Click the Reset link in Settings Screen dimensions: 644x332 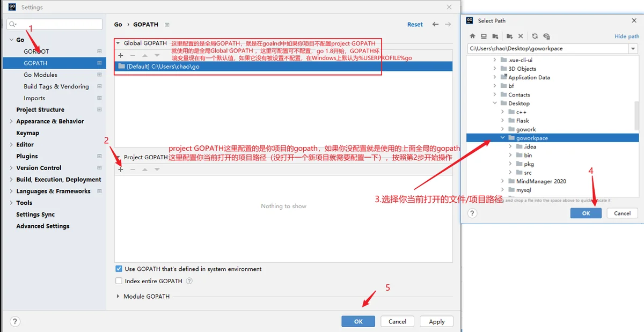(x=415, y=25)
